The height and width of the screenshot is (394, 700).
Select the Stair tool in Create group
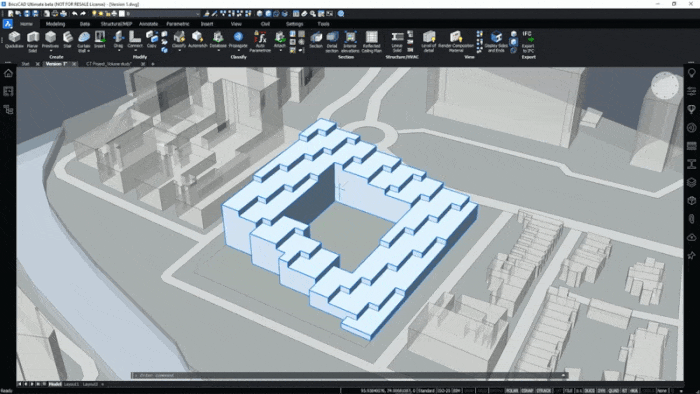coord(67,40)
